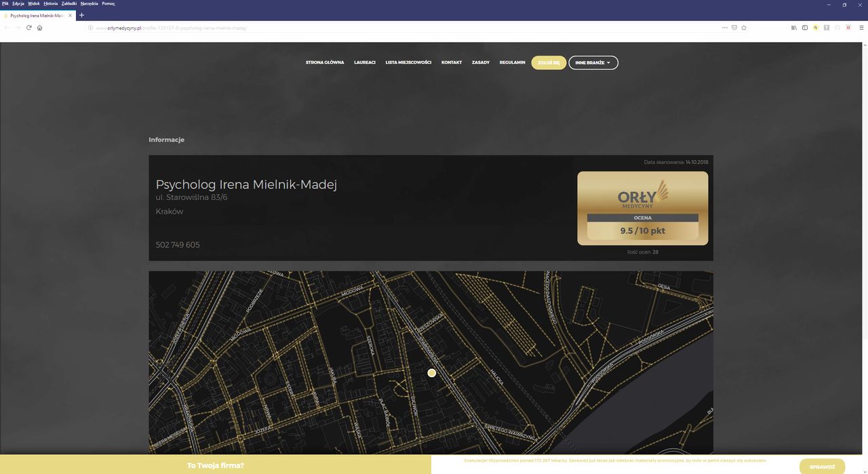Go to LAUREACI page
Viewport: 868px width, 474px height.
364,62
